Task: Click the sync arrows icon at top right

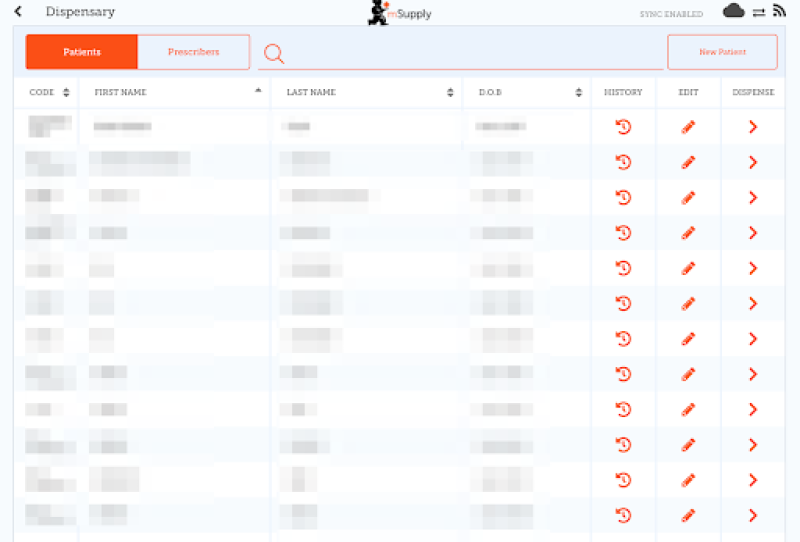Action: [759, 12]
